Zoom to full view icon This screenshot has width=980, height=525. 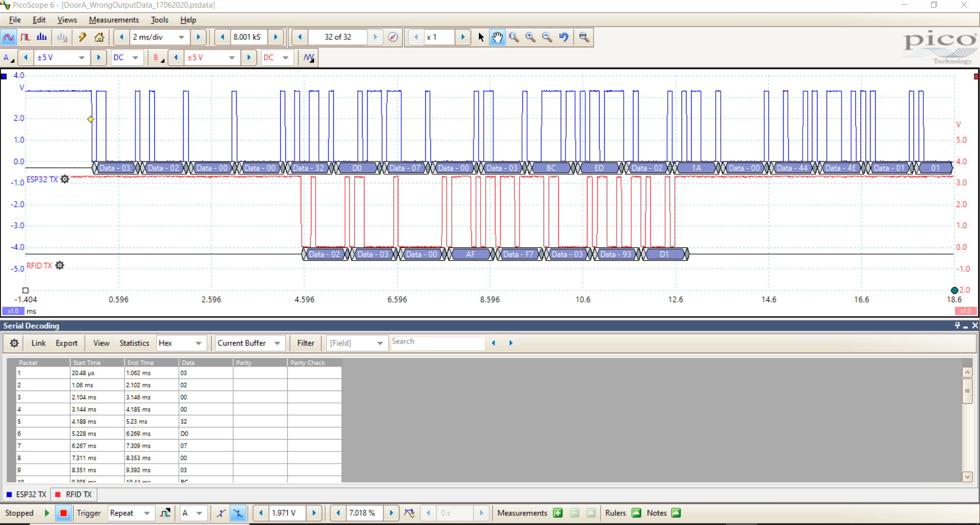pyautogui.click(x=584, y=37)
